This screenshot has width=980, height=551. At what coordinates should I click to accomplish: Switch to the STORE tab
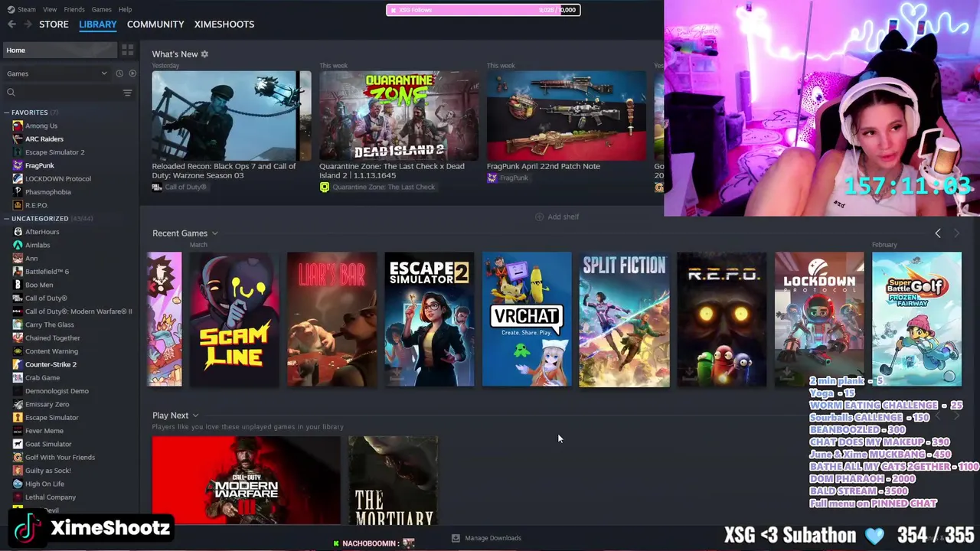54,24
